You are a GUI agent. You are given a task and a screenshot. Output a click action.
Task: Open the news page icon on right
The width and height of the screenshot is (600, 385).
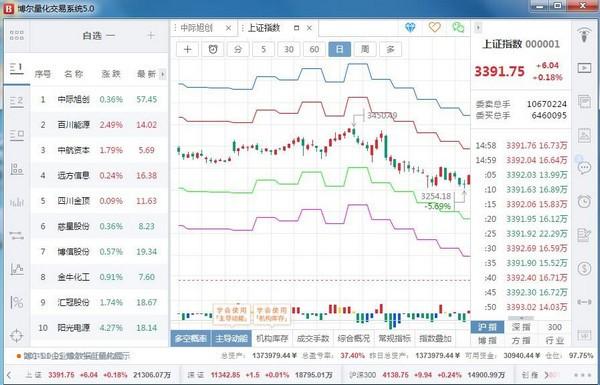tap(584, 101)
